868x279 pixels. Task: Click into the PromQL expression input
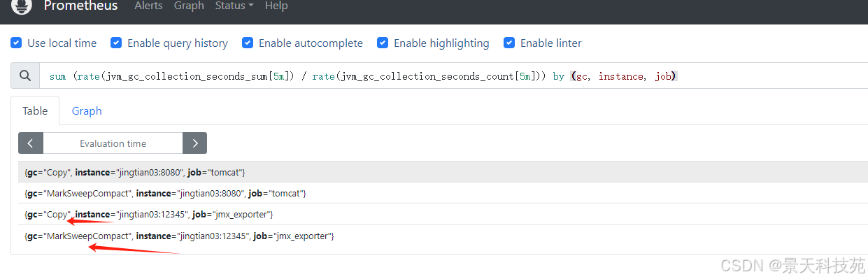click(453, 76)
